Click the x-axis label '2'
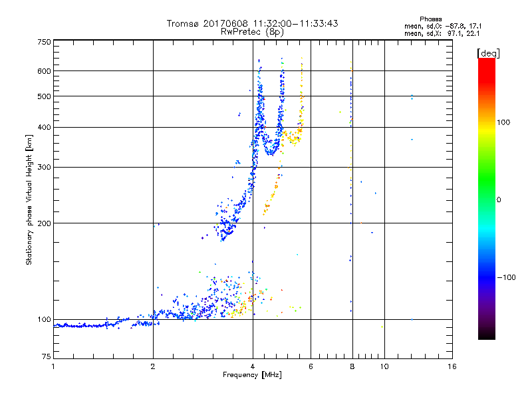Image resolution: width=532 pixels, height=399 pixels. click(x=153, y=366)
